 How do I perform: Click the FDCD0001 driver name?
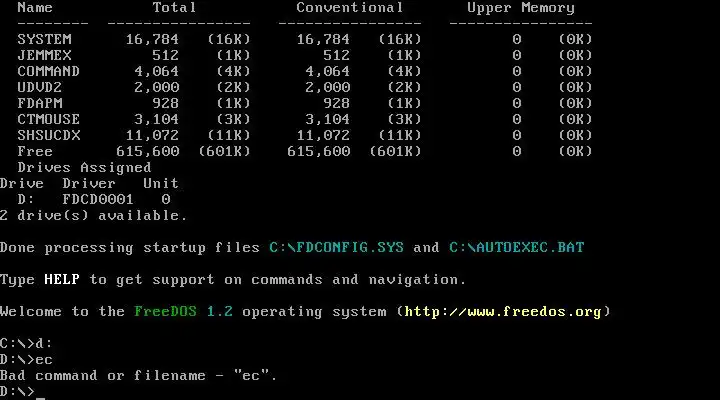(98, 199)
